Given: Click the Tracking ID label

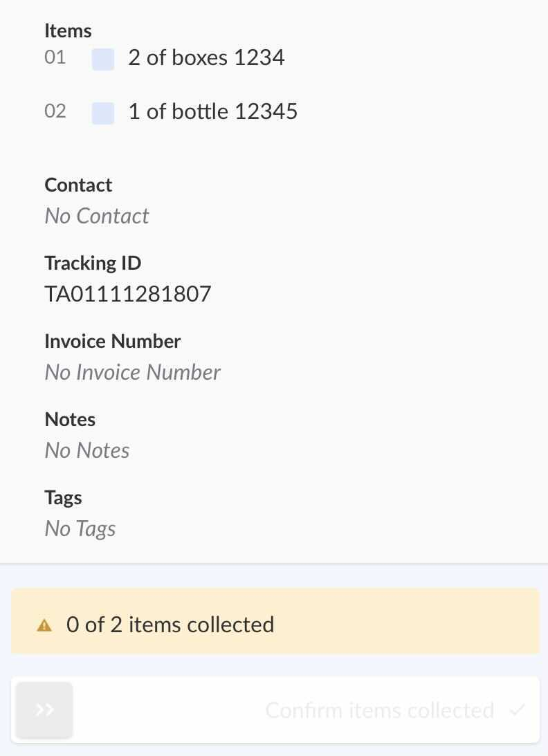Looking at the screenshot, I should 93,263.
